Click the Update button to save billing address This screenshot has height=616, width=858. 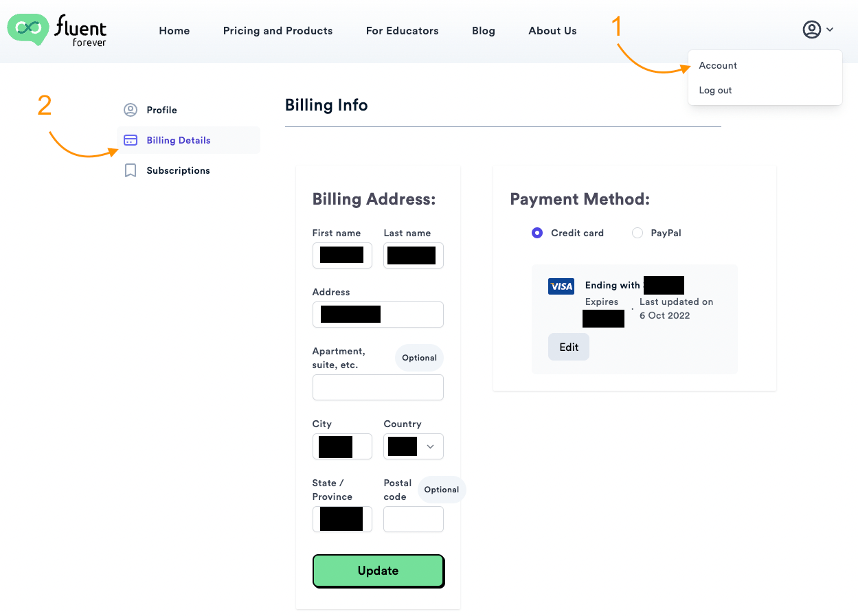click(378, 571)
